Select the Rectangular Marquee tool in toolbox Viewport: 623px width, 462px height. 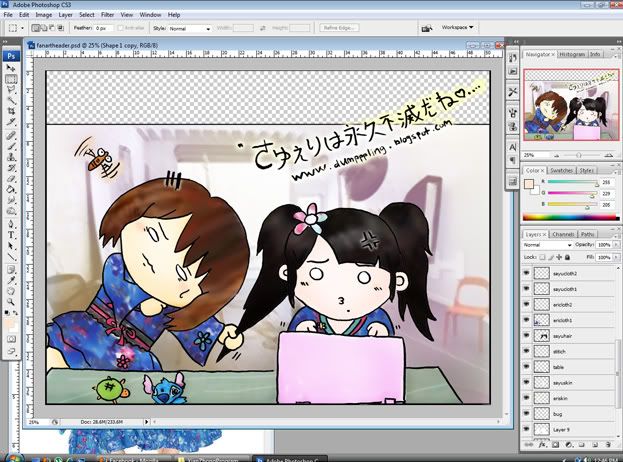11,79
